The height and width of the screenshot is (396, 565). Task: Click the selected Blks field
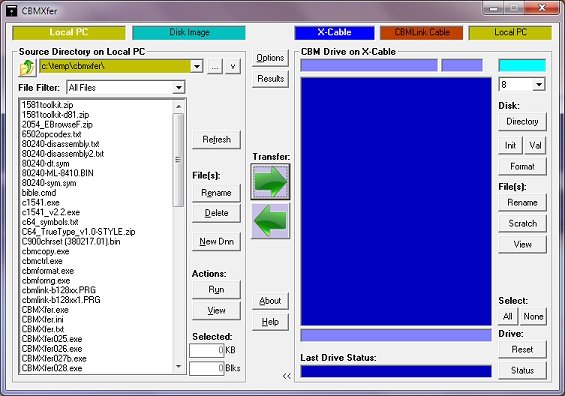pos(207,368)
